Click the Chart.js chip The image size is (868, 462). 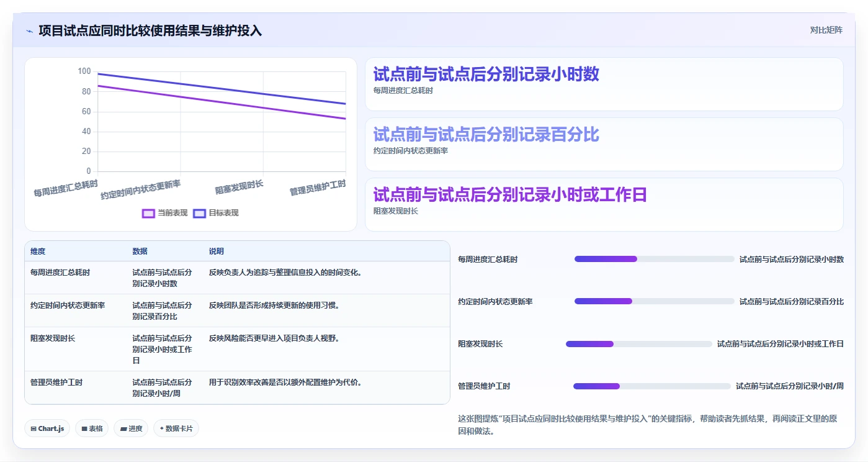click(47, 428)
